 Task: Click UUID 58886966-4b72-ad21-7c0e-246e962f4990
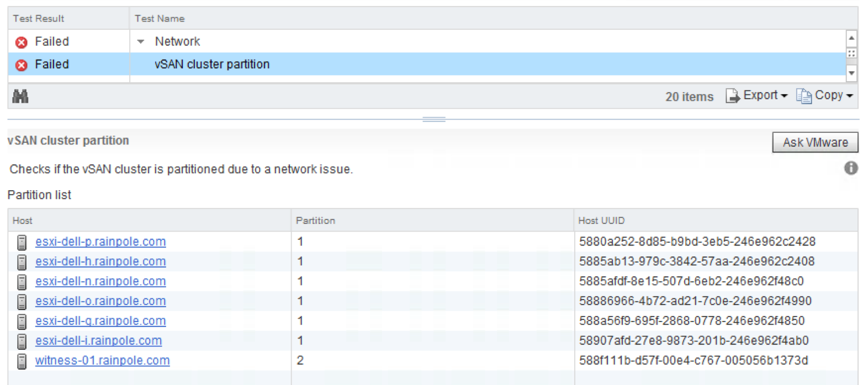(695, 301)
